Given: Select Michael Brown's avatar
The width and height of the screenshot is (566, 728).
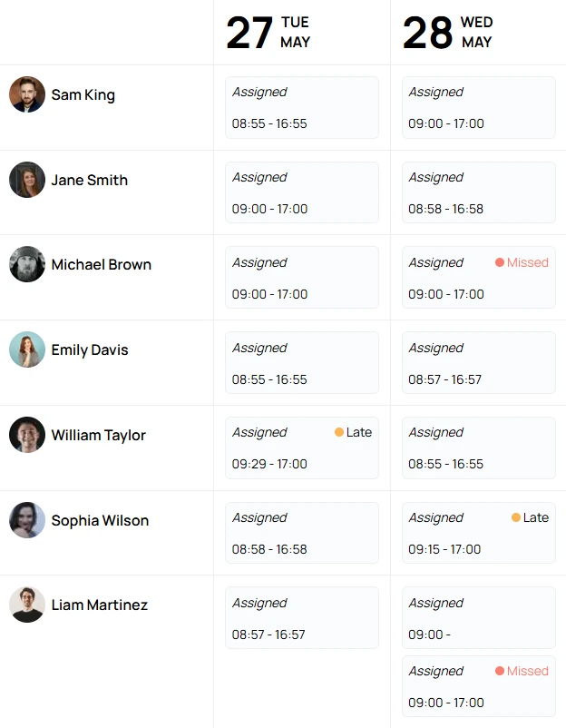Looking at the screenshot, I should click(x=27, y=264).
